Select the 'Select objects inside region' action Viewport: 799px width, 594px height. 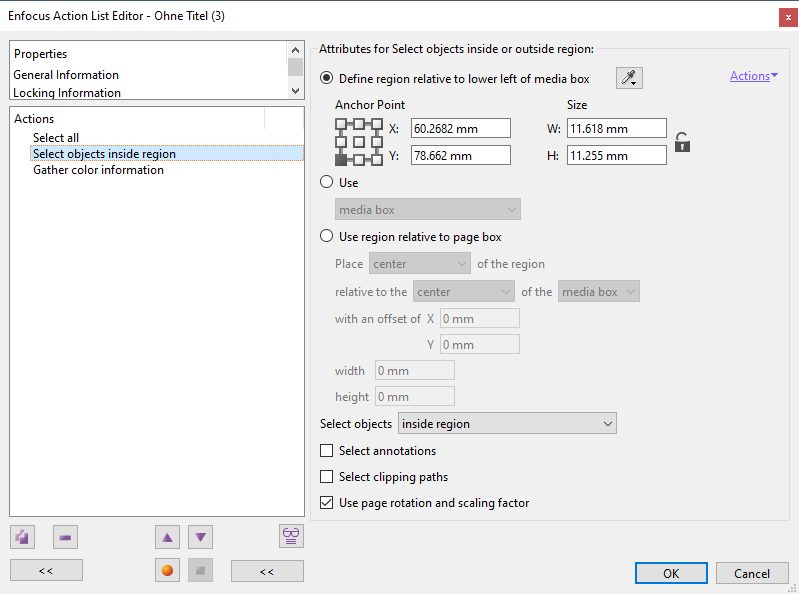(x=167, y=153)
